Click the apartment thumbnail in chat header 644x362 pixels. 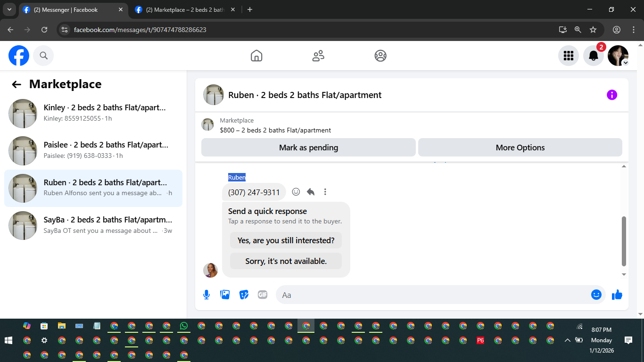click(213, 95)
